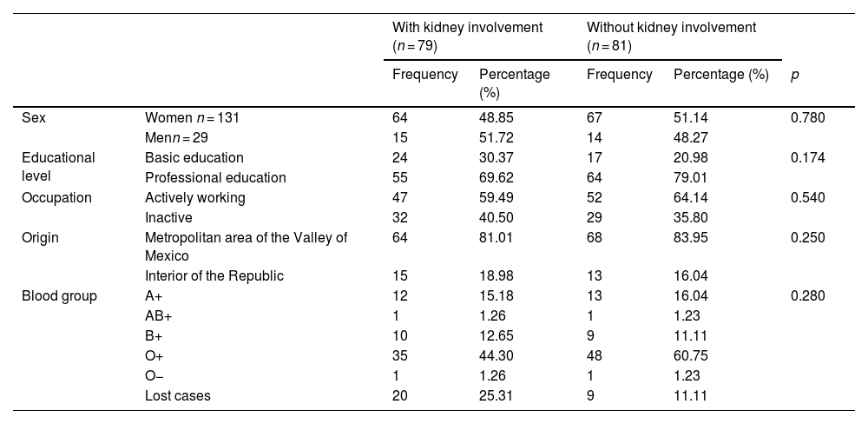Click the Lost cases row label
This screenshot has width=868, height=424.
[178, 396]
